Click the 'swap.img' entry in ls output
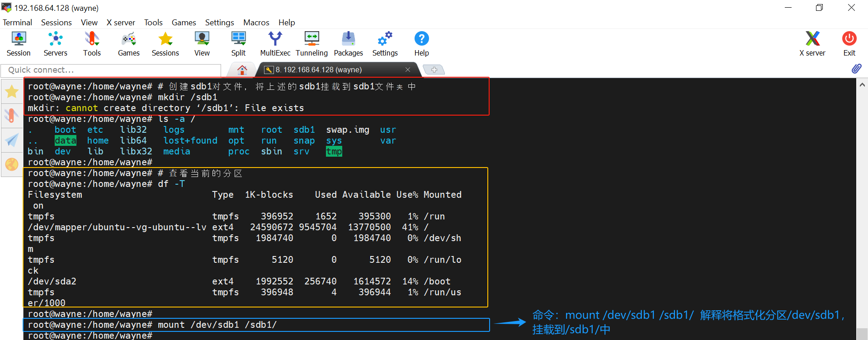 coord(348,130)
